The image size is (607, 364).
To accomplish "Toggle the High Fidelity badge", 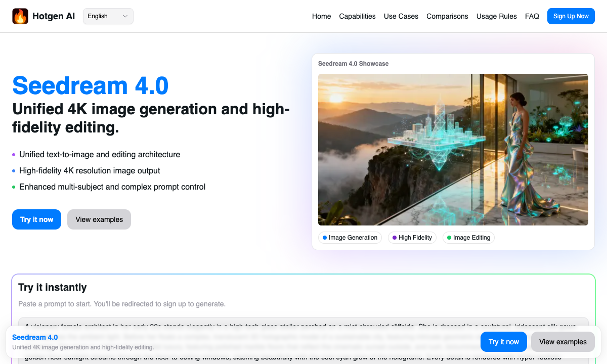I will coord(412,237).
